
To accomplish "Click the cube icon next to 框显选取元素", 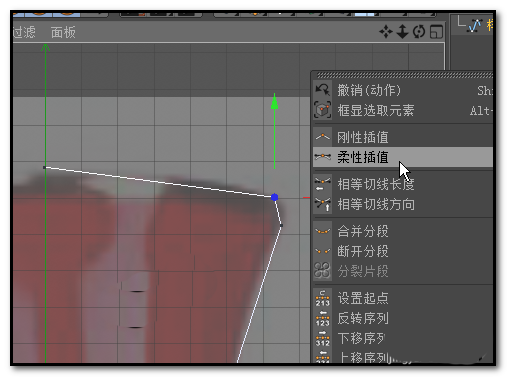I will 322,110.
